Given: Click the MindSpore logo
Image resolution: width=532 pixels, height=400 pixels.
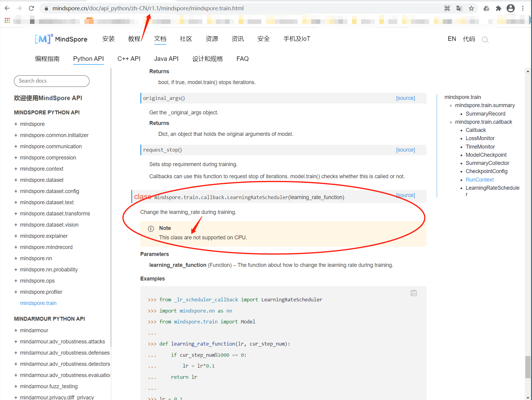Looking at the screenshot, I should pyautogui.click(x=61, y=39).
